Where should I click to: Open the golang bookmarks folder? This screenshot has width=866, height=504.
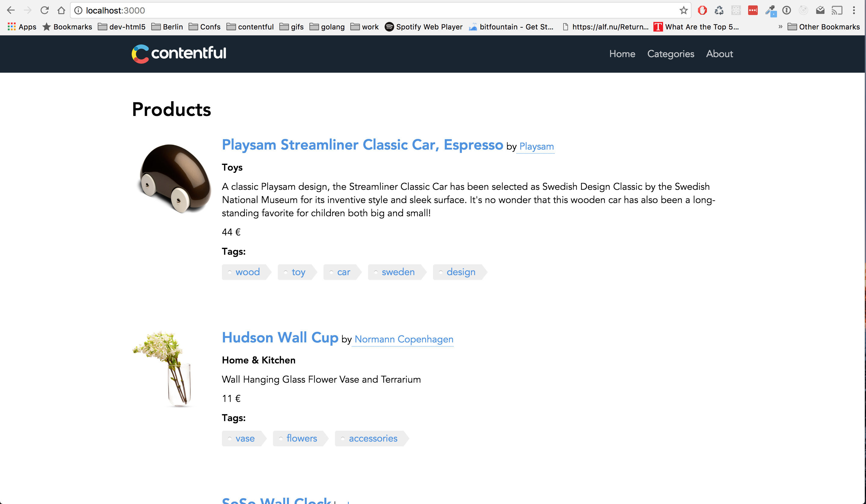point(327,27)
